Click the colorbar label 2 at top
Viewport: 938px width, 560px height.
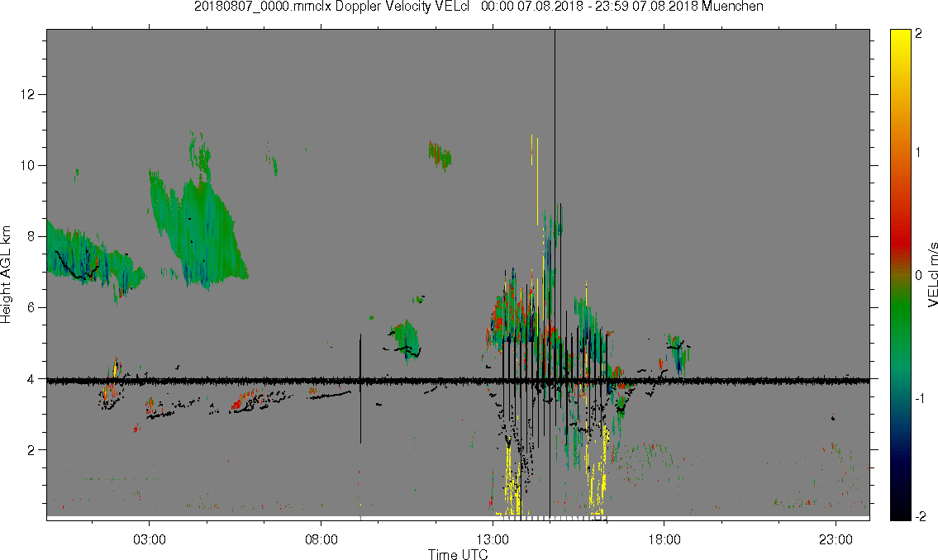[x=918, y=34]
